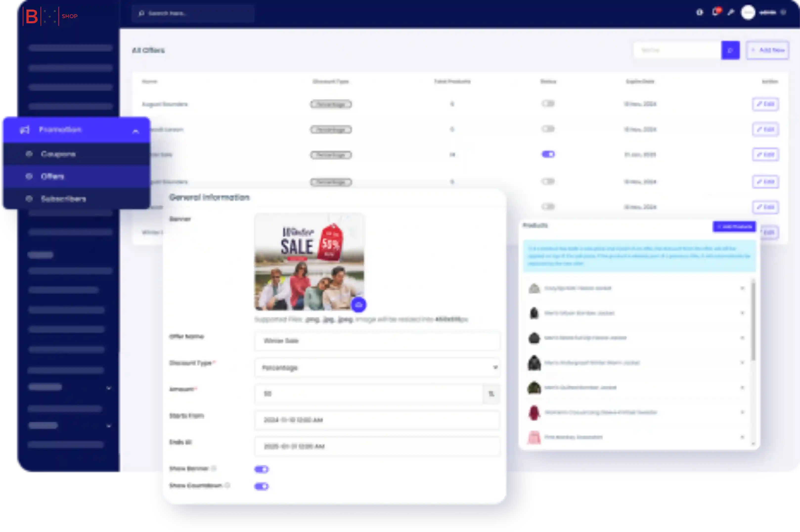Disable the active Winter Sale status toggle

click(x=548, y=154)
